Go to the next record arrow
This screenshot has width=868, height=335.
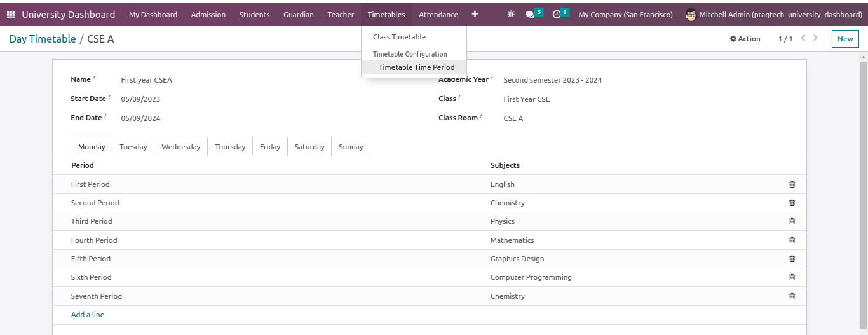pos(816,38)
